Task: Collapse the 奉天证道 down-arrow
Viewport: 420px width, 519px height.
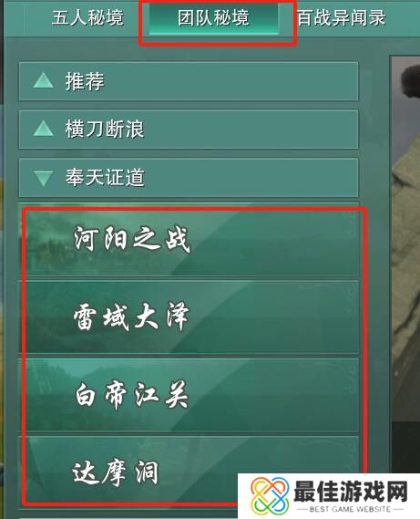Action: (44, 178)
